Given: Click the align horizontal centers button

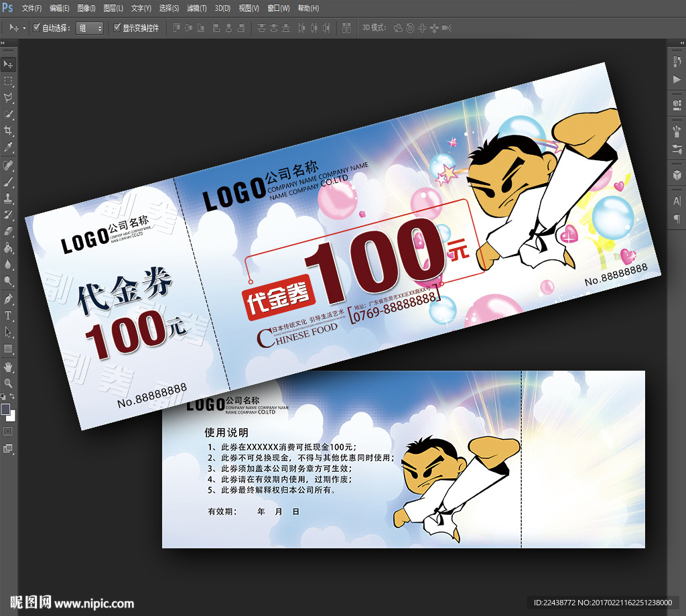Looking at the screenshot, I should (228, 28).
